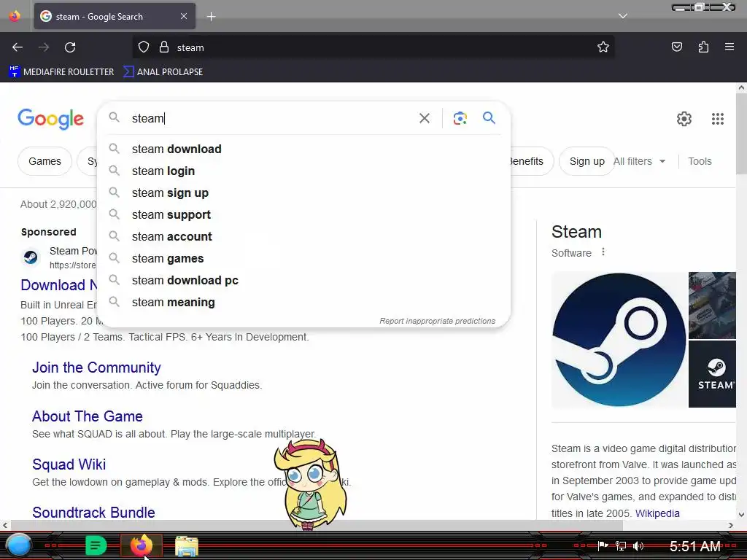Viewport: 747px width, 560px height.
Task: Open Join the Community link
Action: coord(96,367)
